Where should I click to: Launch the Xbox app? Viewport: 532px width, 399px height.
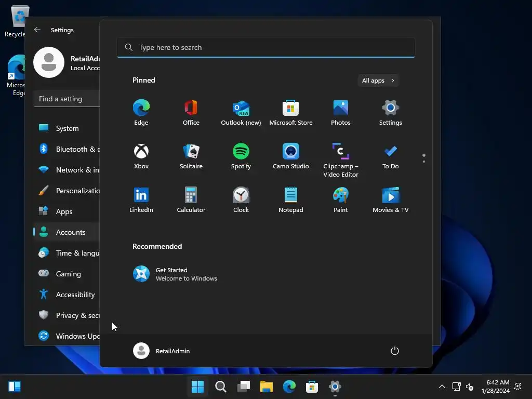(x=141, y=156)
